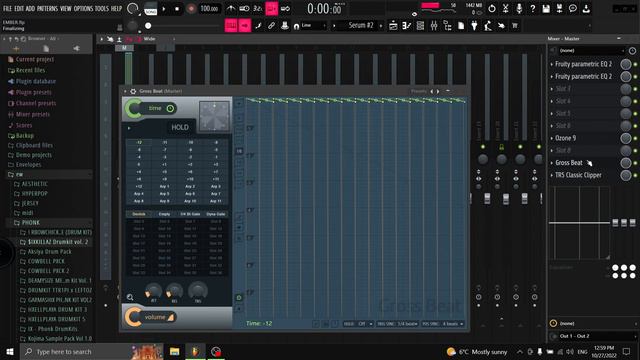This screenshot has width=640, height=360.
Task: Start playback with the play button
Action: click(164, 9)
